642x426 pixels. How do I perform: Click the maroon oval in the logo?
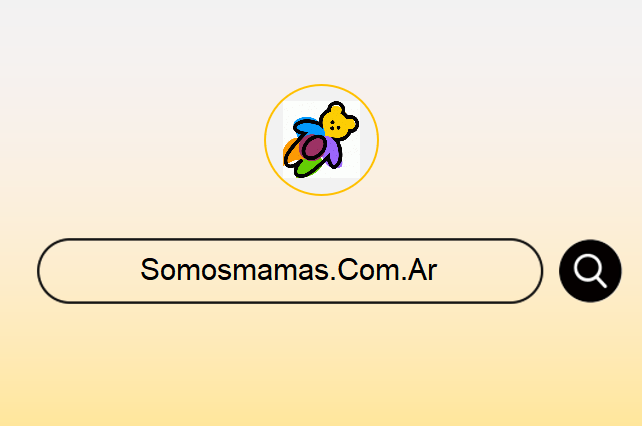(314, 147)
